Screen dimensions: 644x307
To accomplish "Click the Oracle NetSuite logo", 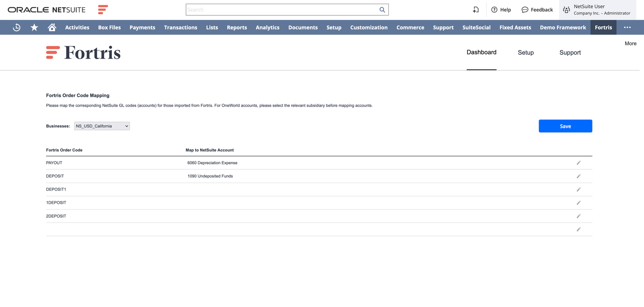I will (x=47, y=10).
